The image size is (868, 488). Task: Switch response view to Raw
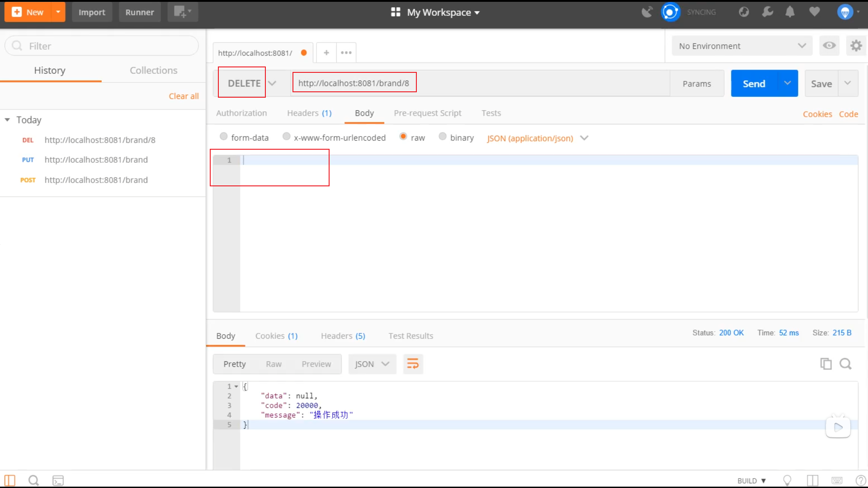274,364
